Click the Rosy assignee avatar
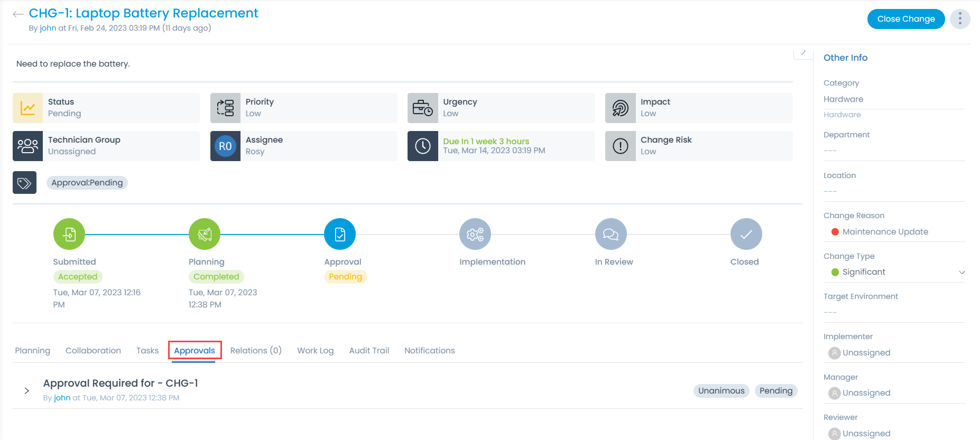The height and width of the screenshot is (440, 980). [225, 146]
